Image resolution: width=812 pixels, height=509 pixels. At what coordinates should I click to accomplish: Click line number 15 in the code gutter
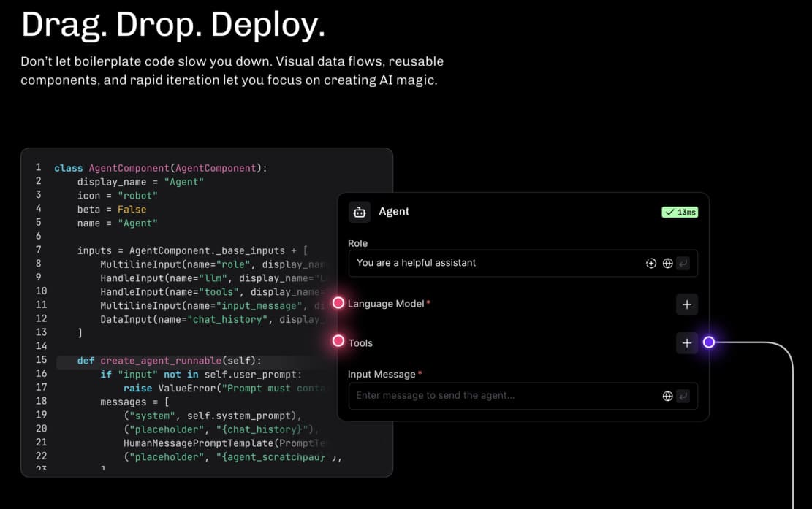tap(41, 359)
